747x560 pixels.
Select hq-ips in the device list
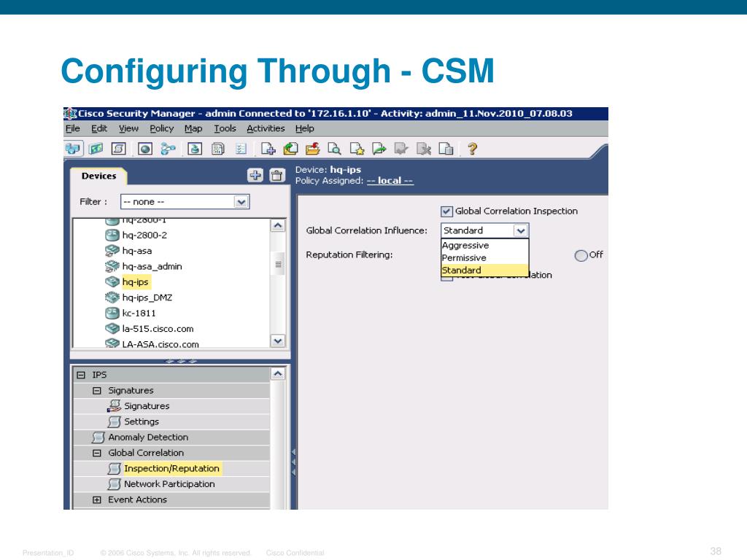tap(136, 282)
